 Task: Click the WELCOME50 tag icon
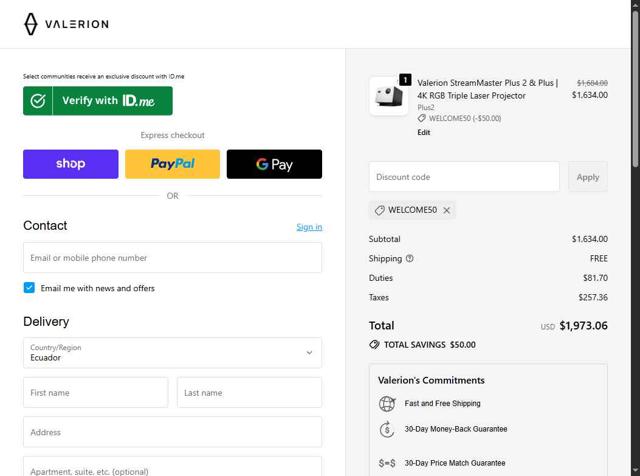click(x=380, y=210)
